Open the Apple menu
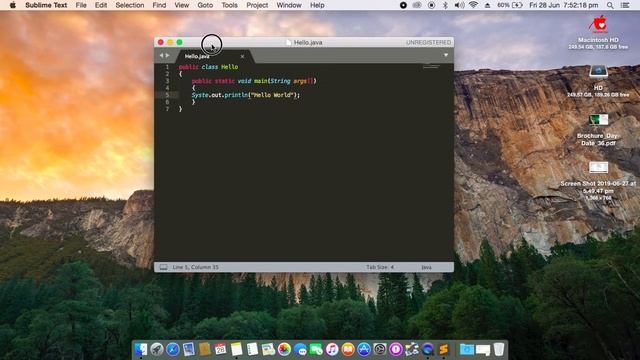Viewport: 640px width, 360px height. pyautogui.click(x=12, y=5)
